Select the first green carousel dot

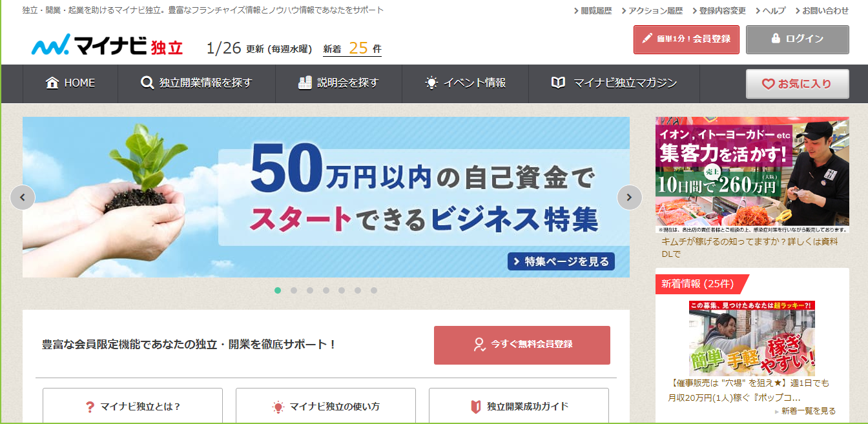278,290
